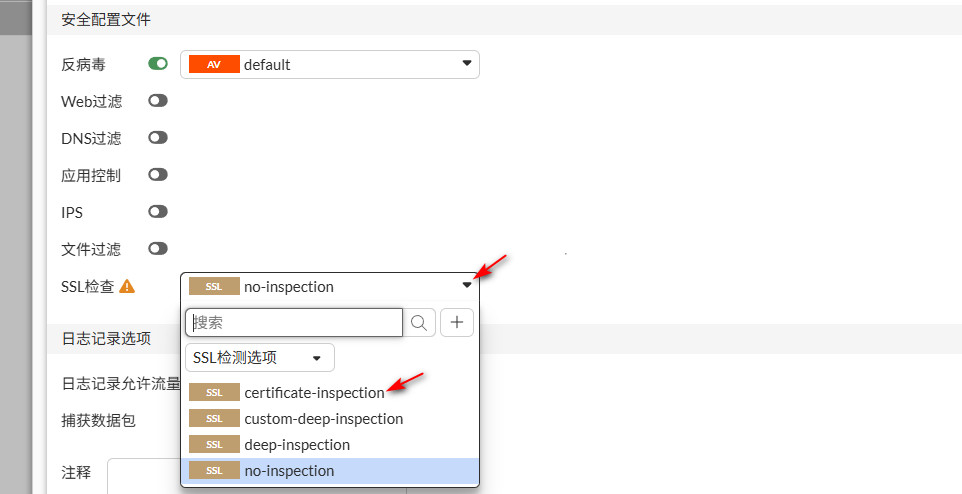962x494 pixels.
Task: Click the SSL inspection warning icon
Action: click(127, 286)
